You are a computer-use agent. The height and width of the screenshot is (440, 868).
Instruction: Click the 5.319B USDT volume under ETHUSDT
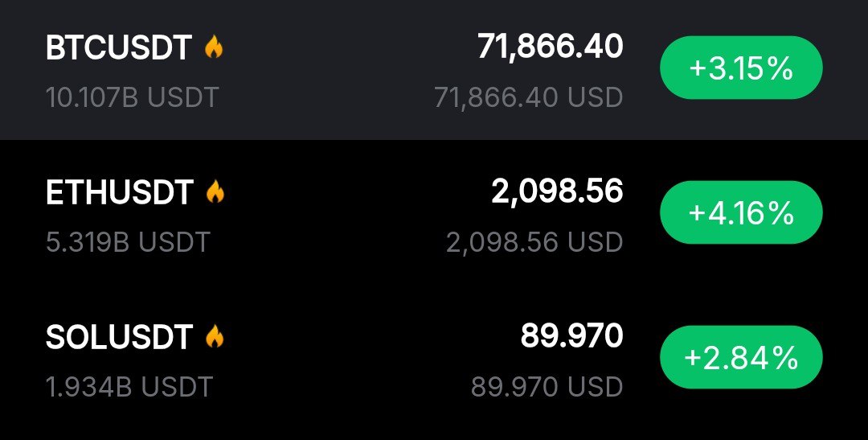coord(128,241)
